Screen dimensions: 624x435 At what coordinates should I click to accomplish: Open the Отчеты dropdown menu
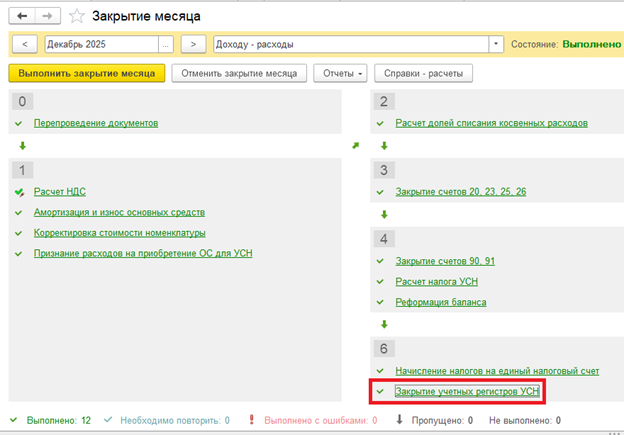[x=340, y=73]
